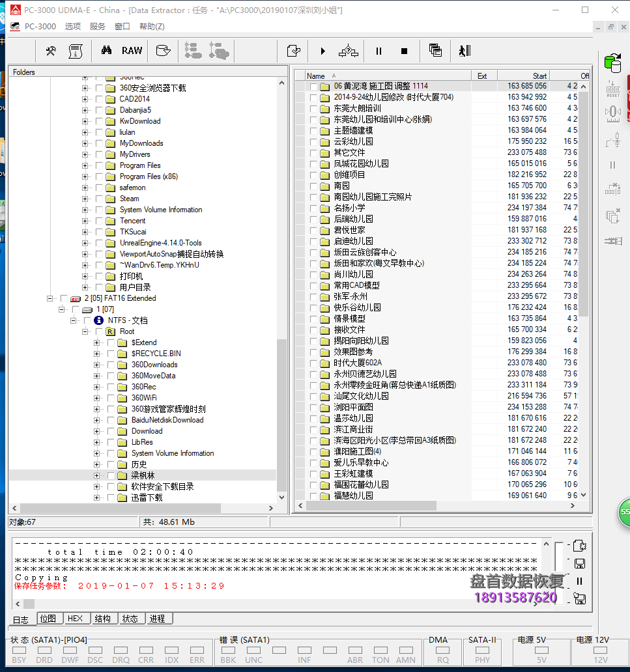Click the cascading windows toolbar icon

coord(435,51)
